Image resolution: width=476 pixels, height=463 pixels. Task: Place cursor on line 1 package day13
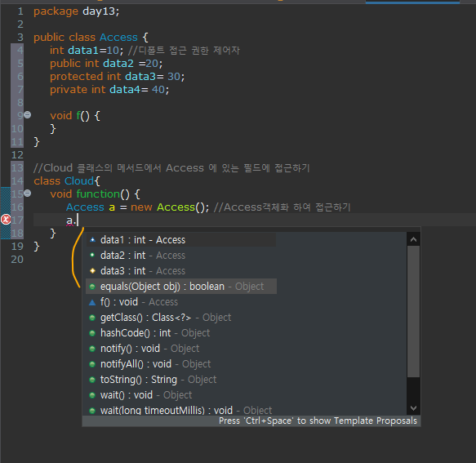pyautogui.click(x=77, y=11)
